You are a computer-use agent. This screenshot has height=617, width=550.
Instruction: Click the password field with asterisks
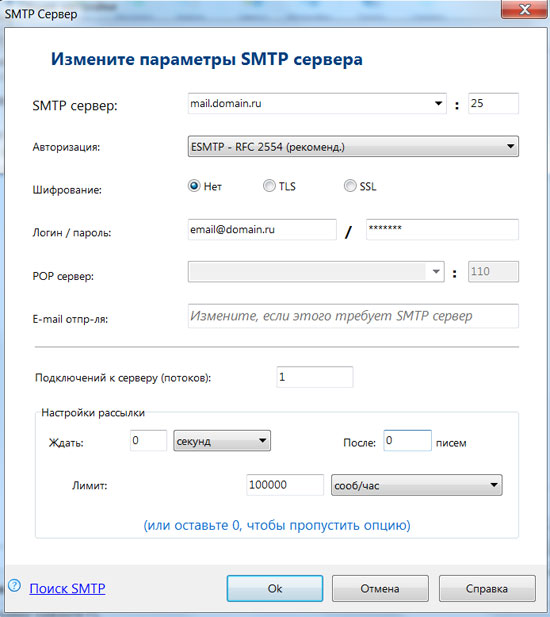tap(442, 229)
